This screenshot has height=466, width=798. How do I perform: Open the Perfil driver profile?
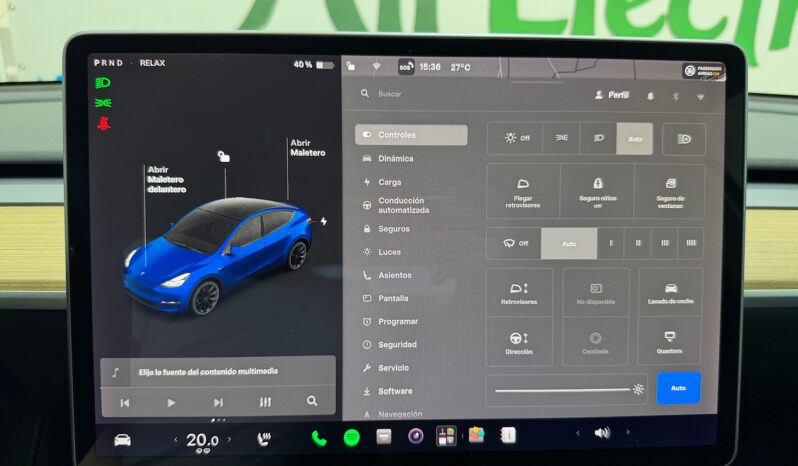click(x=612, y=95)
